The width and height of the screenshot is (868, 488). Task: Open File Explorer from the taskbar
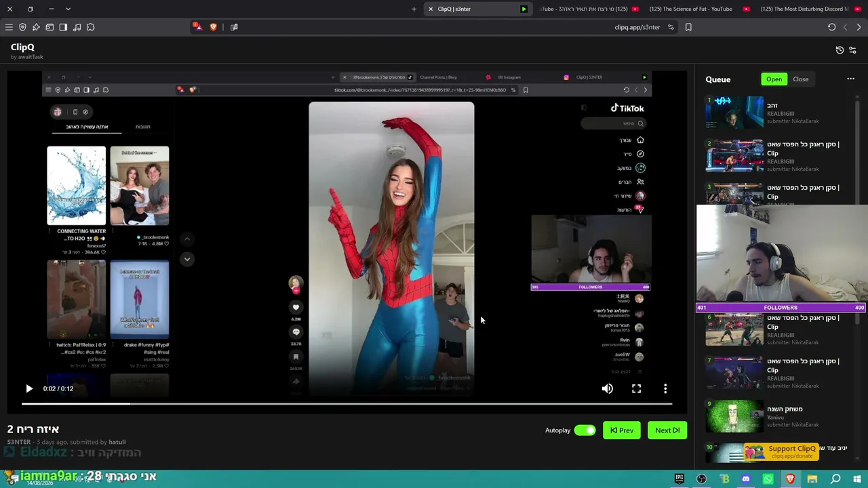812,479
